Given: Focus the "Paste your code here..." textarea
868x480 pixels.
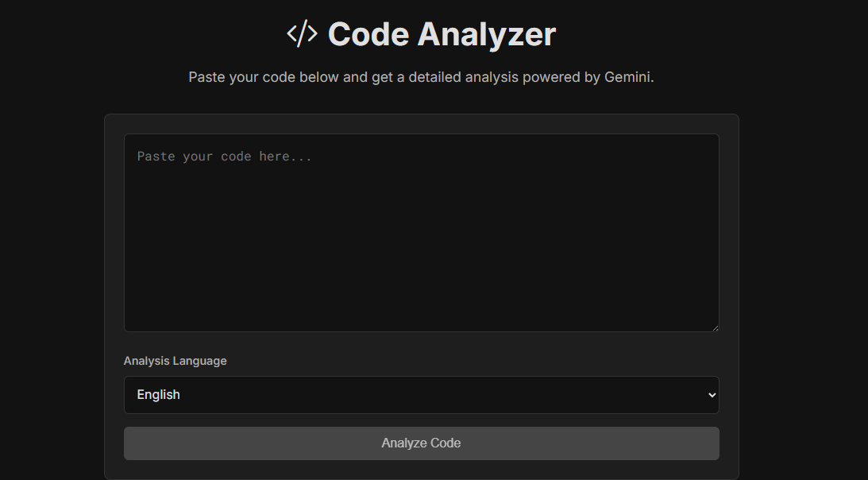Looking at the screenshot, I should [421, 233].
